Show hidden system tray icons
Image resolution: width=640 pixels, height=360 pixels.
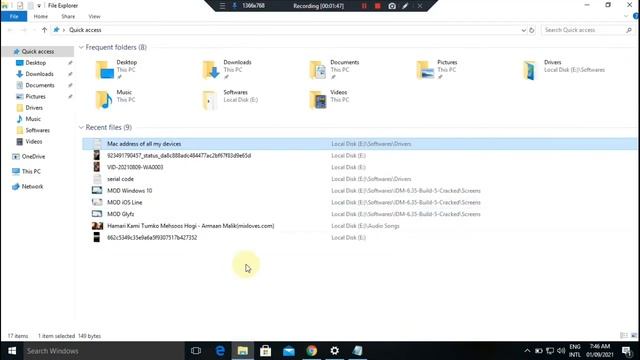click(x=527, y=351)
